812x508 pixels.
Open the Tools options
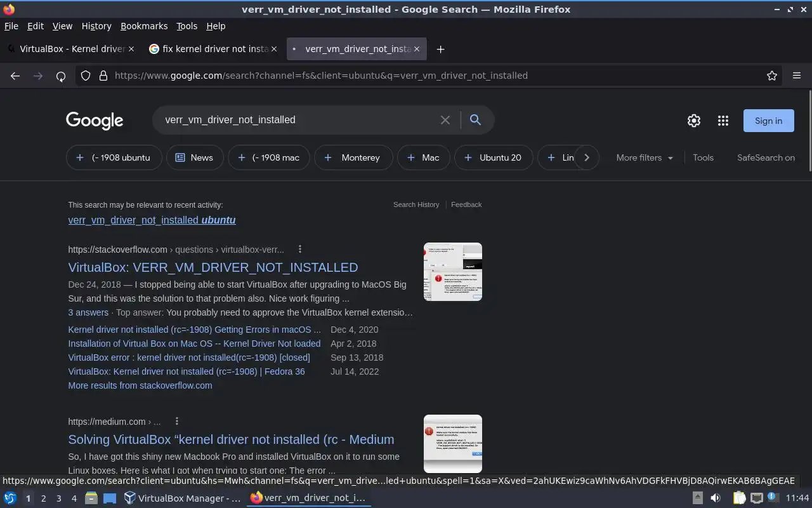click(x=703, y=157)
